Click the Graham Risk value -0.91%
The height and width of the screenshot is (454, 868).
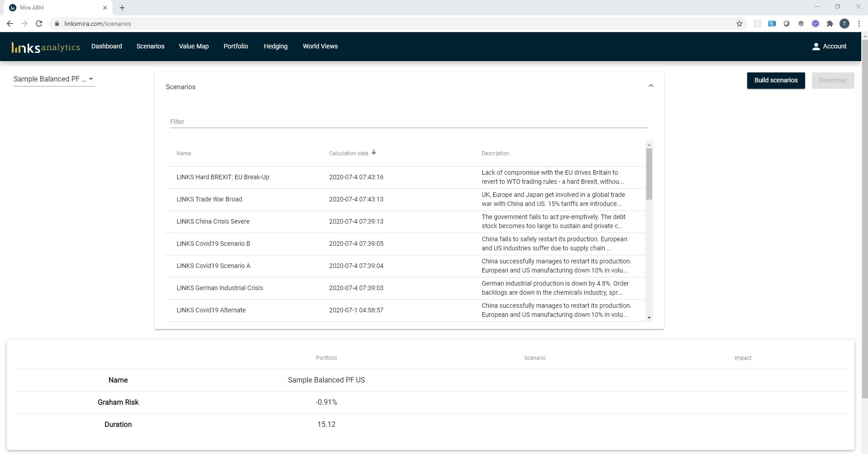[326, 402]
